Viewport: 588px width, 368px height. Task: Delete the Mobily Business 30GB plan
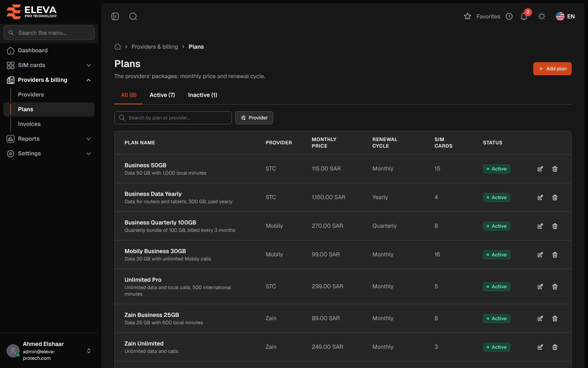555,255
